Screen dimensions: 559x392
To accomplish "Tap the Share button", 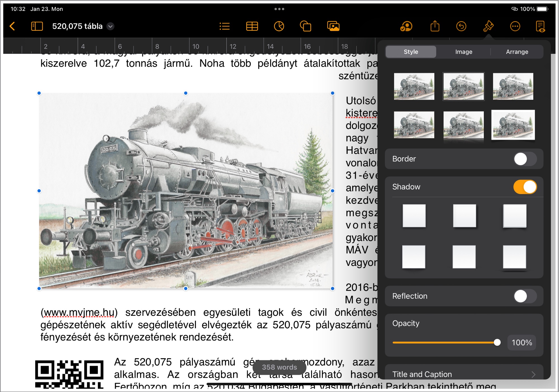I will click(435, 26).
